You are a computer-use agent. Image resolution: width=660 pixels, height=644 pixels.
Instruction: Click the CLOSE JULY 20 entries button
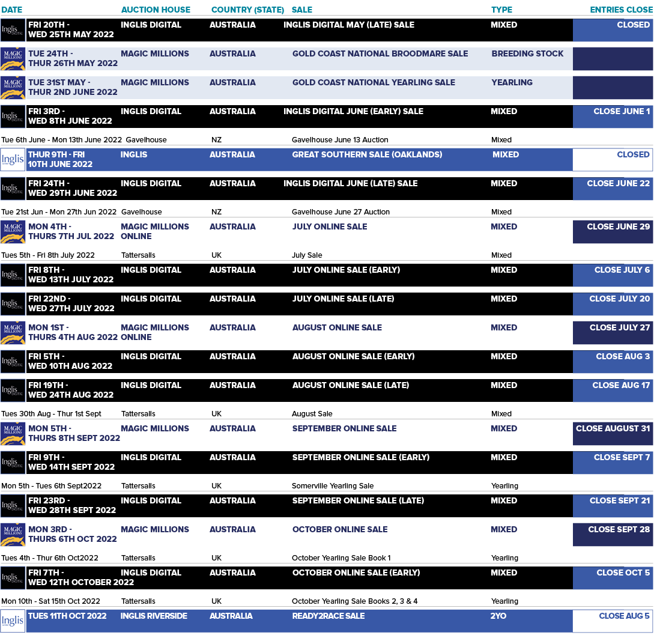(613, 304)
